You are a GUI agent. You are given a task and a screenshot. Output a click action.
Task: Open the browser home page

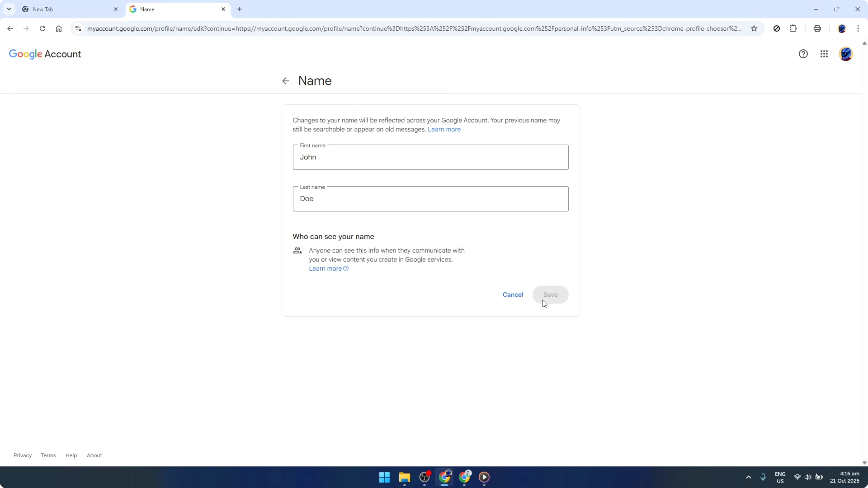pos(59,29)
